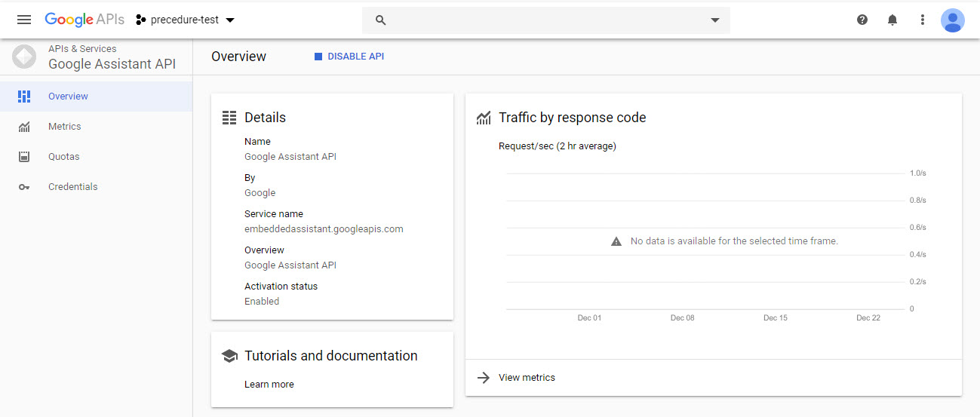Image resolution: width=980 pixels, height=417 pixels.
Task: Click the Request/sec (2 hr average) label
Action: click(558, 146)
